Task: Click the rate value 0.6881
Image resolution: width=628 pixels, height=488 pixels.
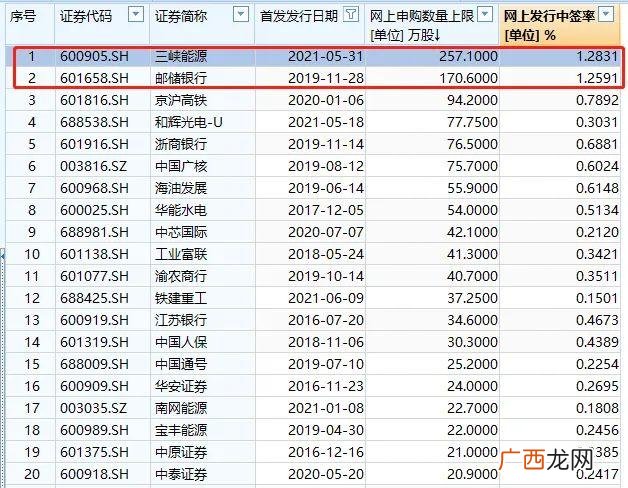Action: tap(597, 144)
